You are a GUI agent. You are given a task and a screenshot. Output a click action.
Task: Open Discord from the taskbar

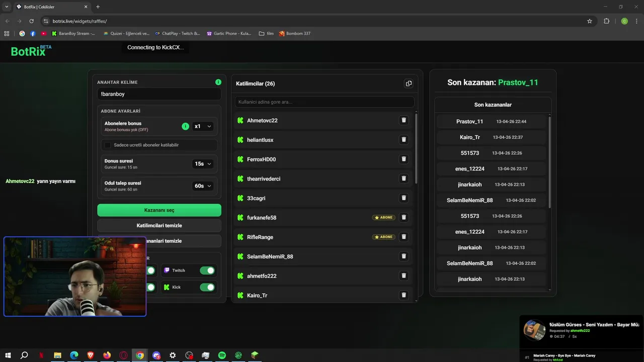tap(156, 355)
